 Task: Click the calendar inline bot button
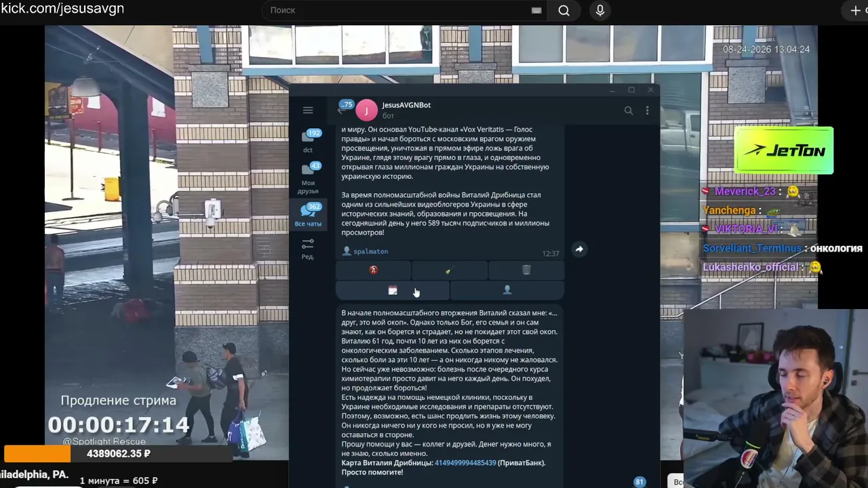coord(393,290)
